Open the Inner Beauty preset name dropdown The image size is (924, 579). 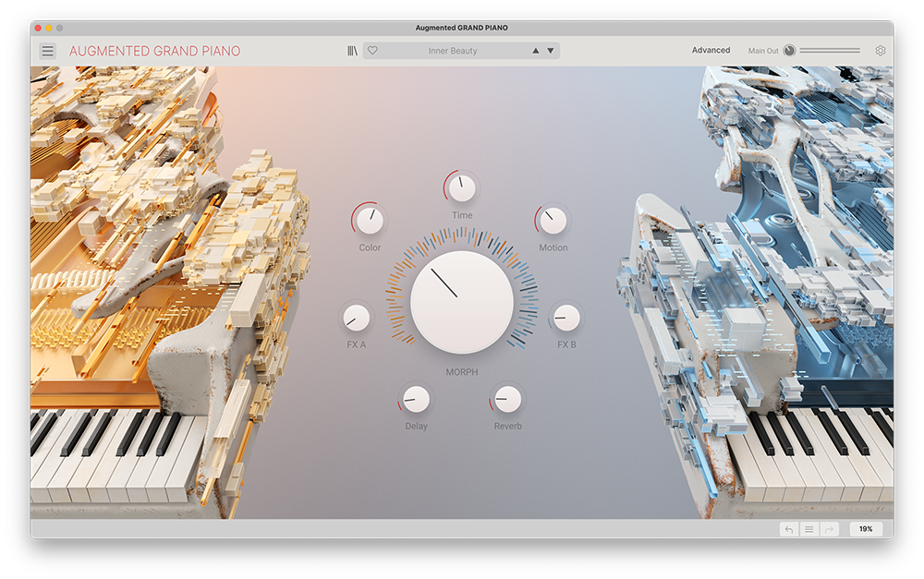pos(453,51)
